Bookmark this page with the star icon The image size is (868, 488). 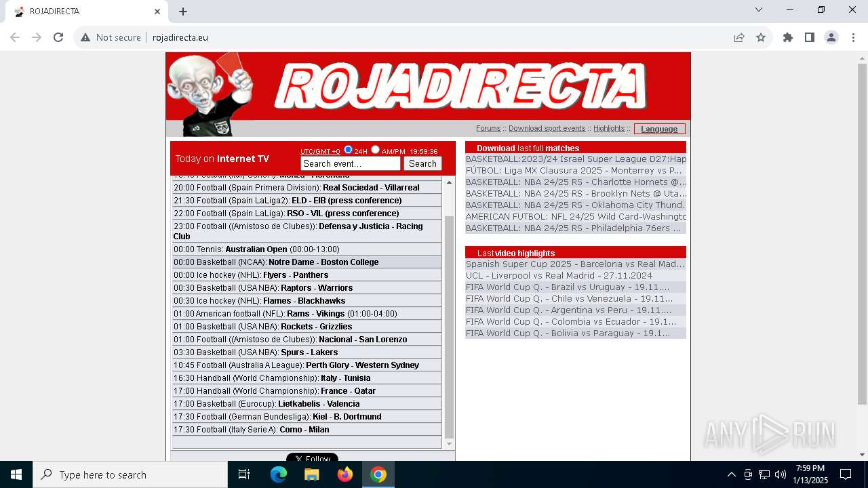[761, 37]
